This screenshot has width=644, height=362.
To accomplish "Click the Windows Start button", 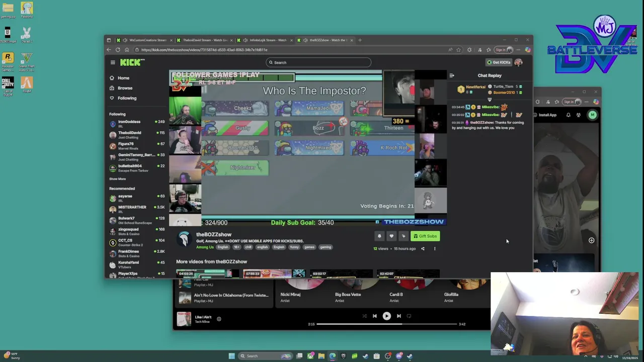I will (231, 356).
